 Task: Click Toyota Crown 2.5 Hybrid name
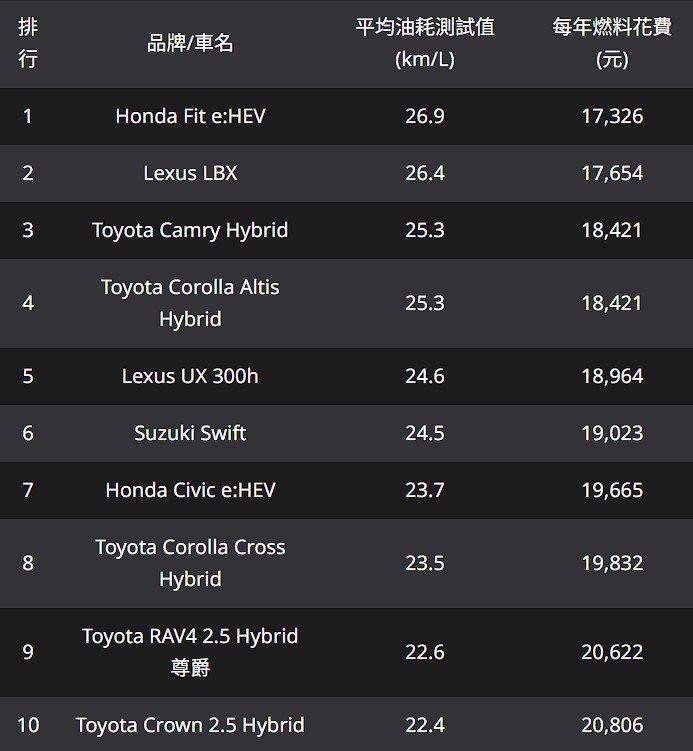click(190, 725)
